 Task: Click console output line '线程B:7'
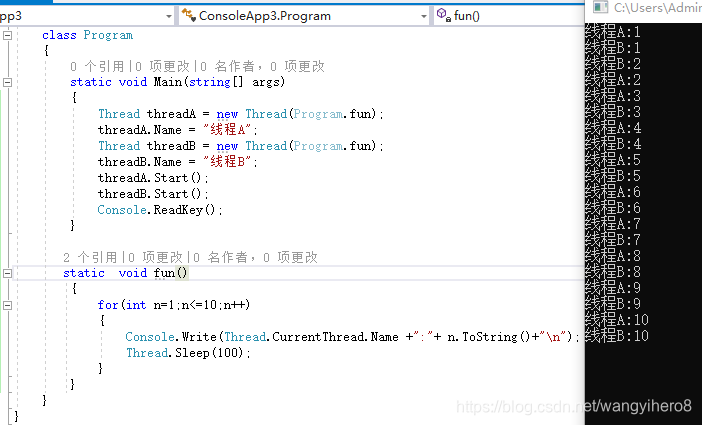tap(613, 240)
